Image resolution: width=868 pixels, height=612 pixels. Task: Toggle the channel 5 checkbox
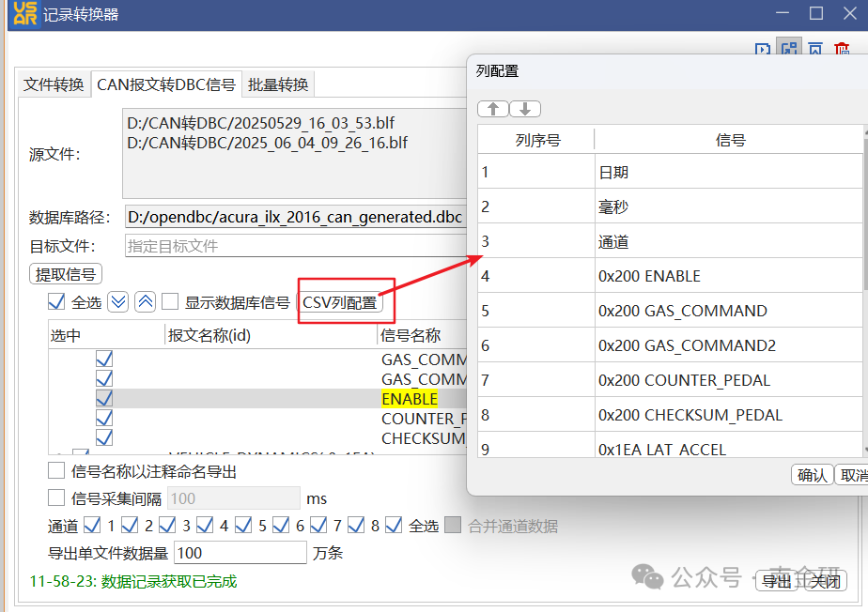click(x=243, y=525)
